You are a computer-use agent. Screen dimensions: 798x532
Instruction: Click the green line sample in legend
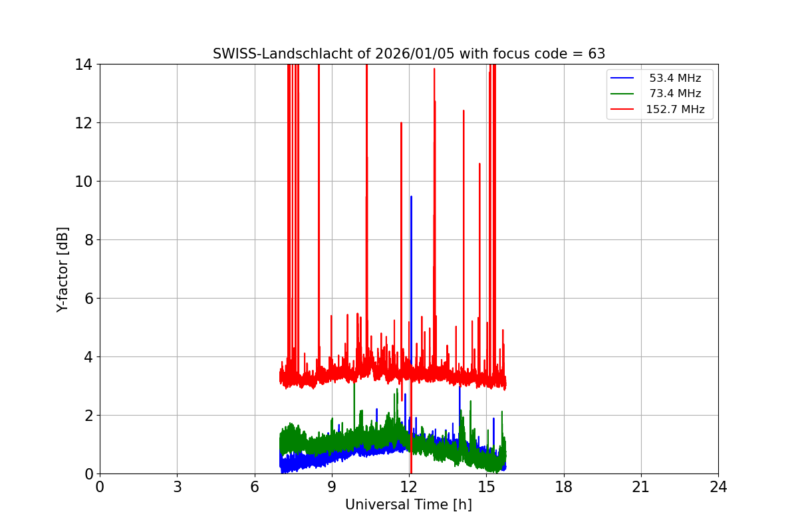[x=623, y=94]
